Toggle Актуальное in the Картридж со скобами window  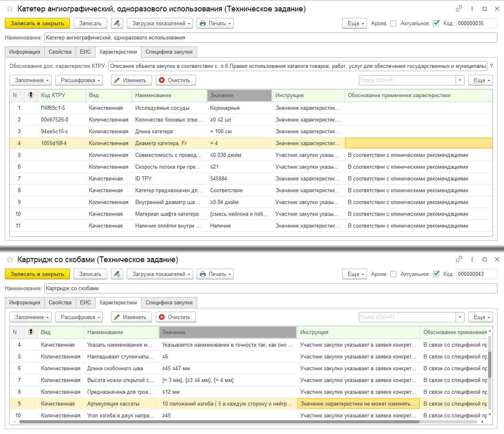pos(436,274)
